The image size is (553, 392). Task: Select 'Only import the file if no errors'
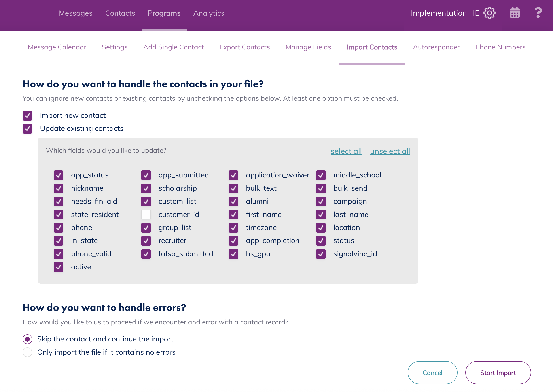[x=28, y=352]
